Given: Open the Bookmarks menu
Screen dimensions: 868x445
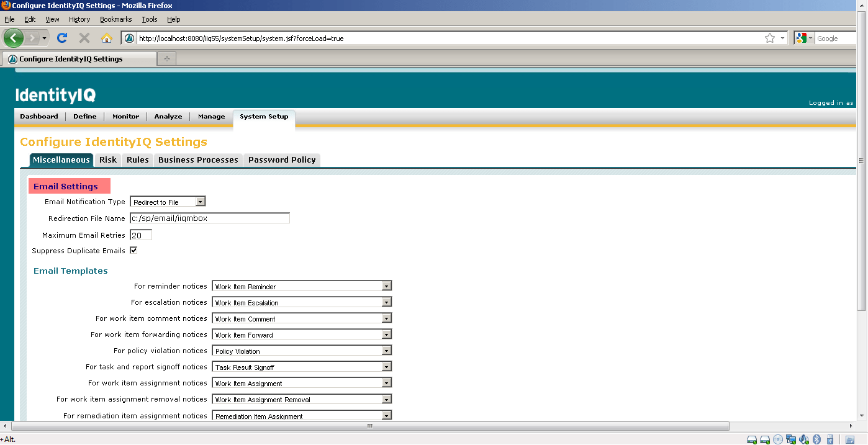Looking at the screenshot, I should click(x=116, y=19).
